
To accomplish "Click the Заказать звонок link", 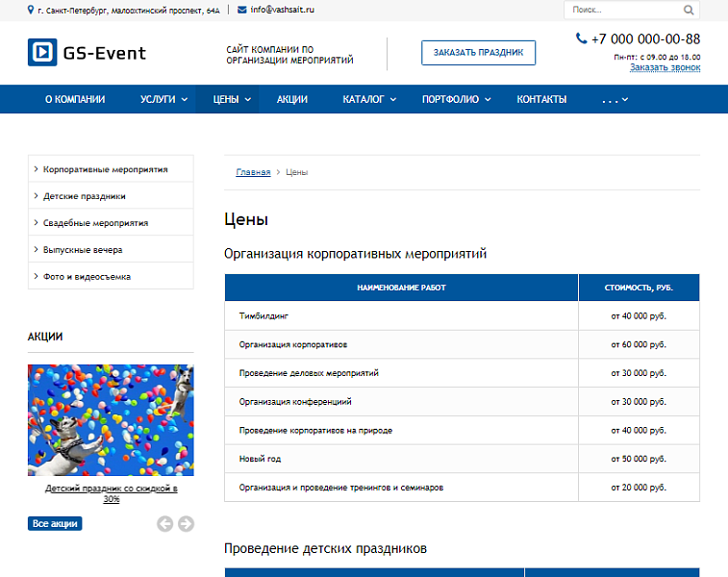I will pos(665,68).
